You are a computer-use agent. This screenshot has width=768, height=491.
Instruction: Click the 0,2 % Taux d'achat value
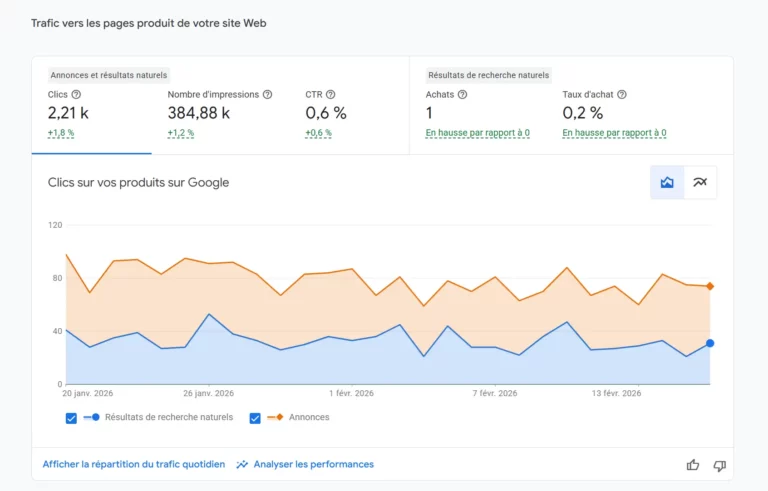[x=583, y=113]
